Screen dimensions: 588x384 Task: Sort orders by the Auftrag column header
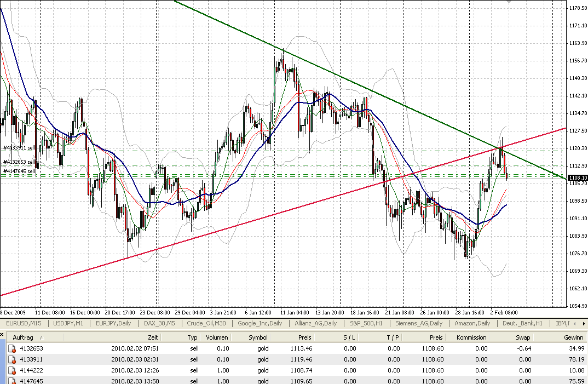pos(35,337)
